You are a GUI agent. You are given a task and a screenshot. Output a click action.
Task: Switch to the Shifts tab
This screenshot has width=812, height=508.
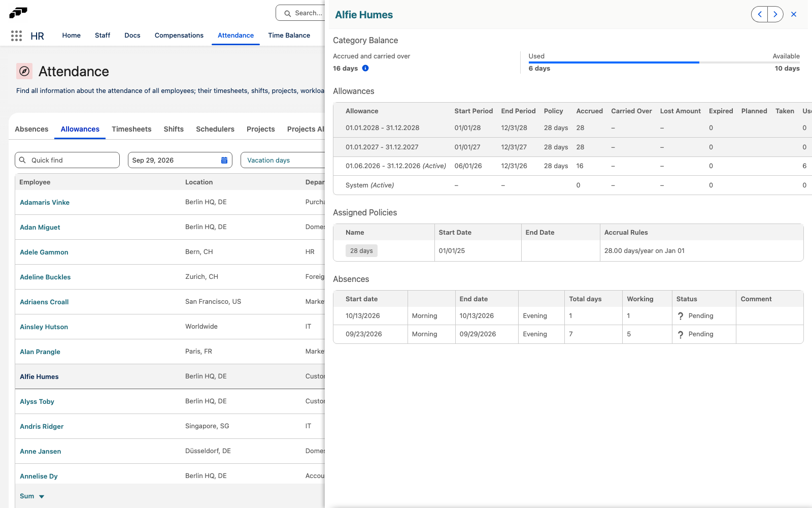coord(174,129)
